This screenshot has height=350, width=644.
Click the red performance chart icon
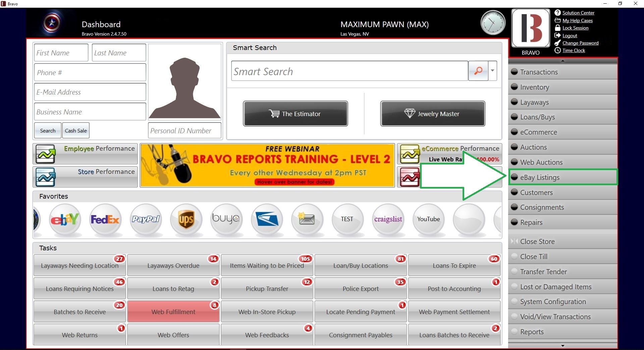[410, 177]
